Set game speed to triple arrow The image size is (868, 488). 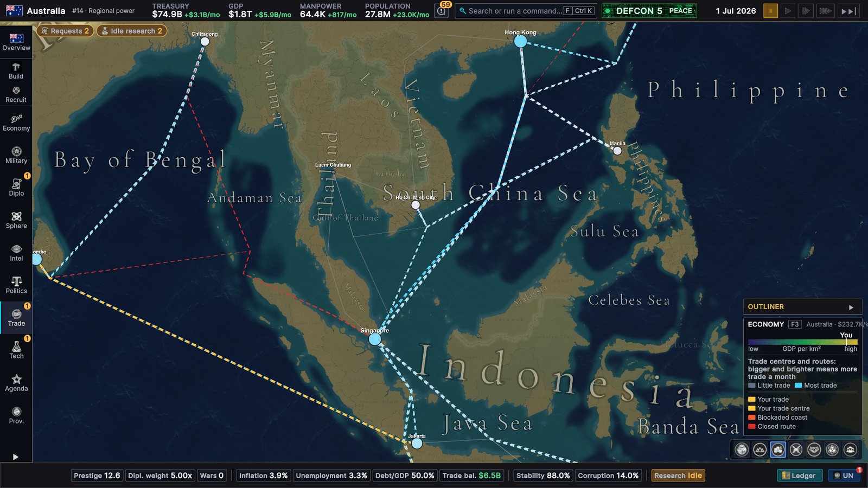825,11
